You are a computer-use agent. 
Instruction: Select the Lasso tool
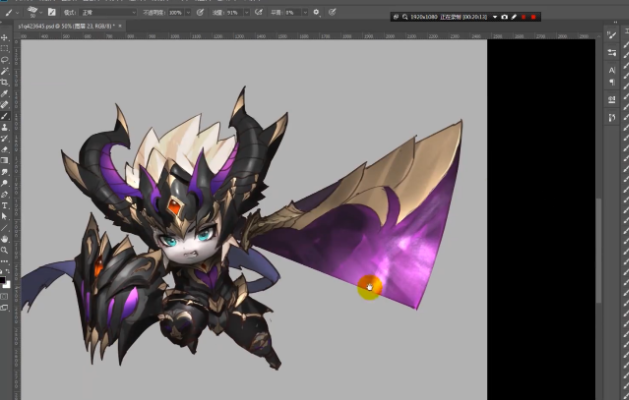tap(4, 60)
